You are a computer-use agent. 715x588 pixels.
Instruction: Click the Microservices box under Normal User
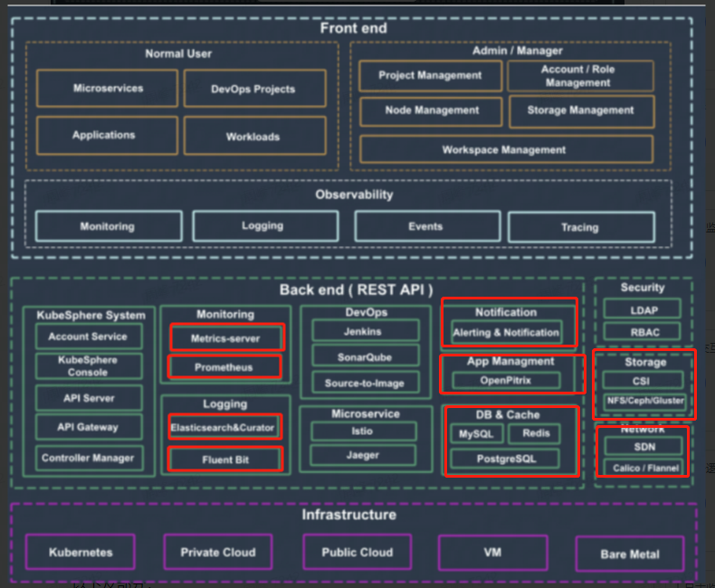[x=108, y=88]
